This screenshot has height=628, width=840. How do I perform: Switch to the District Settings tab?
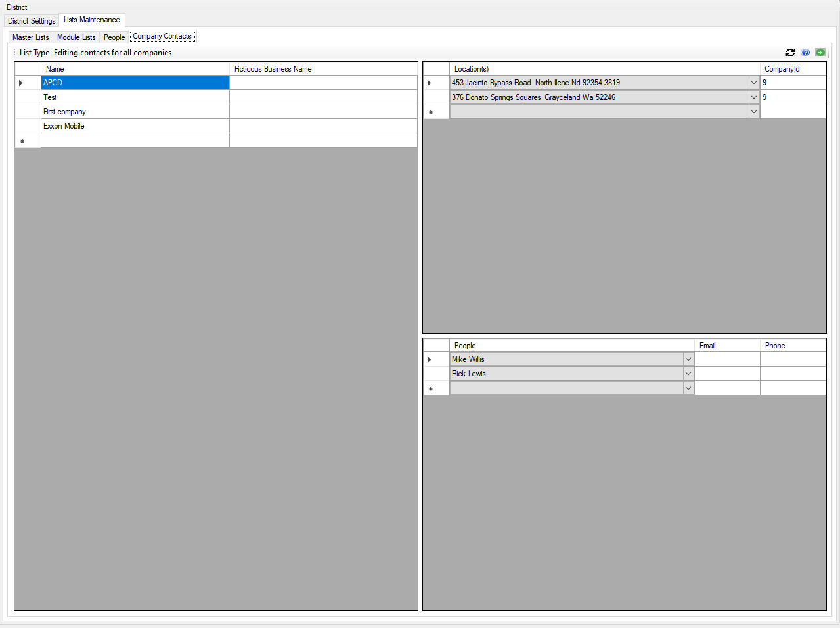[x=32, y=21]
